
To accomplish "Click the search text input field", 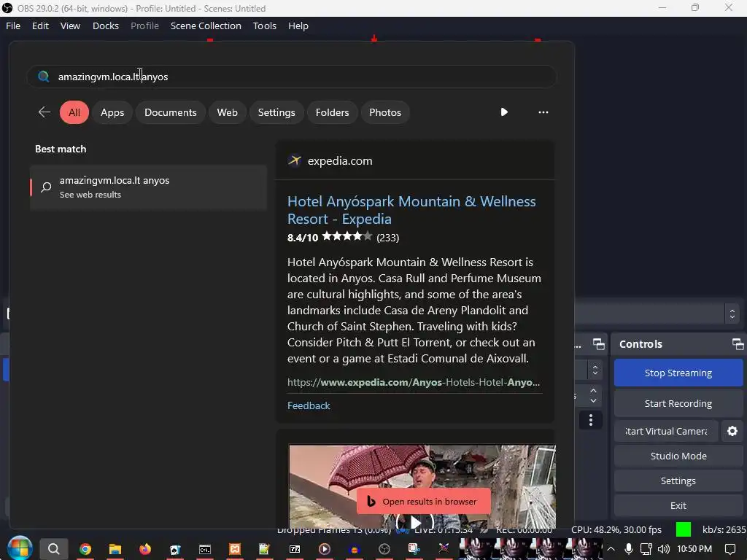I will point(292,77).
